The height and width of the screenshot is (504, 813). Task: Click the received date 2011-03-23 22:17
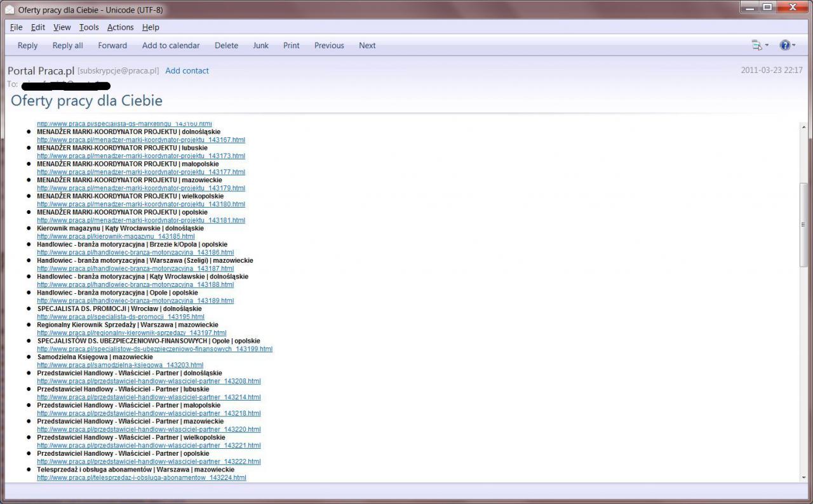click(772, 70)
